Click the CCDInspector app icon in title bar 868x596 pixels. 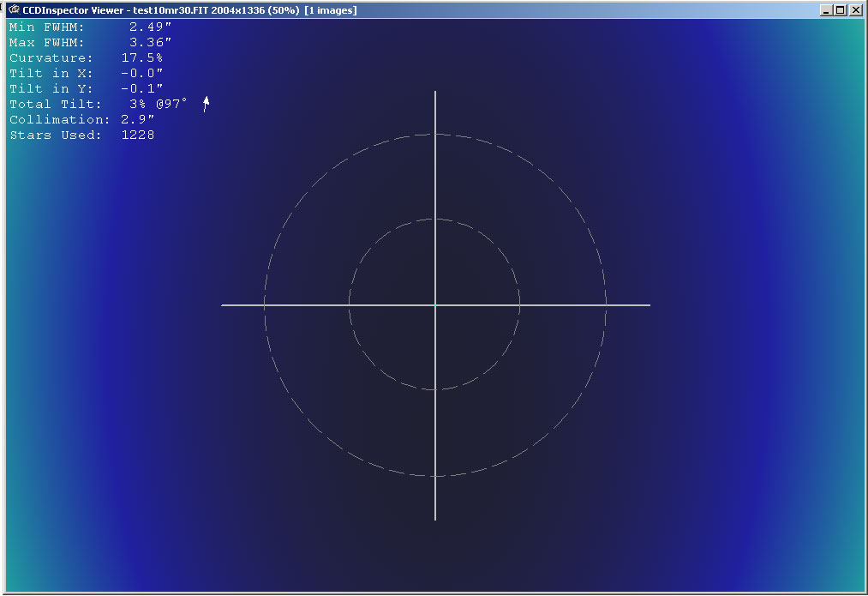pos(14,9)
